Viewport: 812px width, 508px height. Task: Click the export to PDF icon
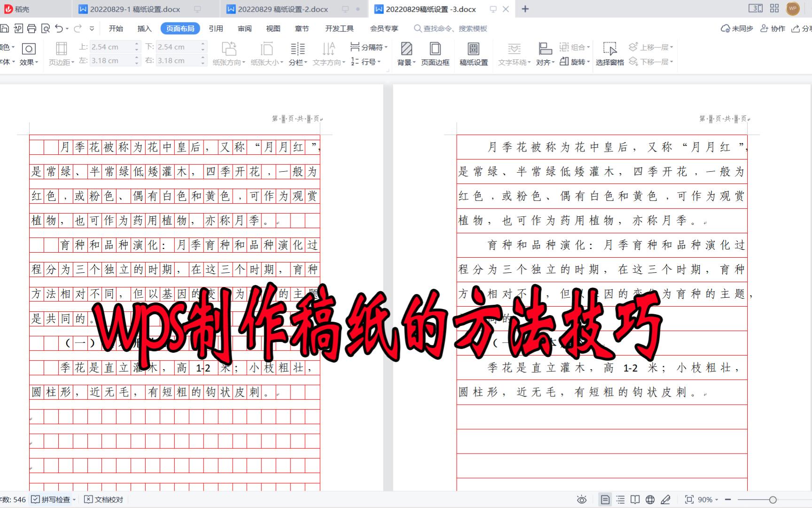18,29
